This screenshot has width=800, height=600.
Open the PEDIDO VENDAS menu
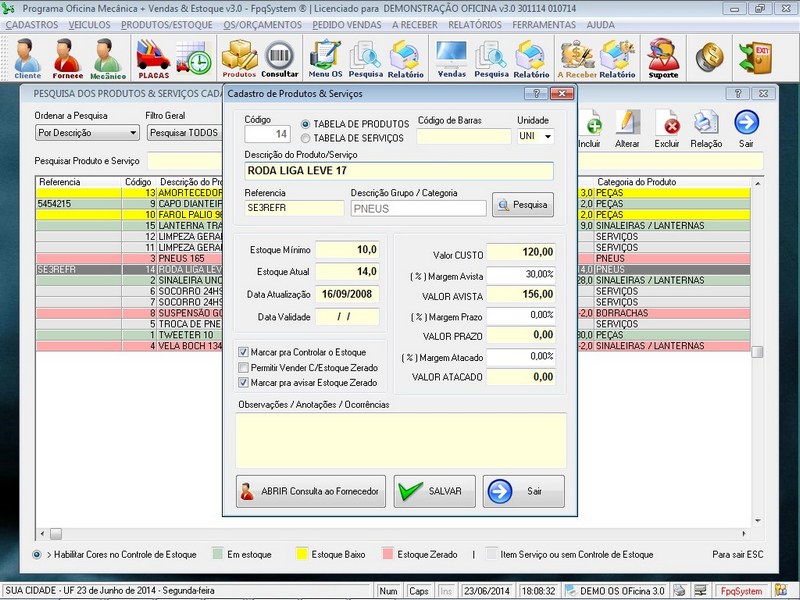tap(347, 25)
